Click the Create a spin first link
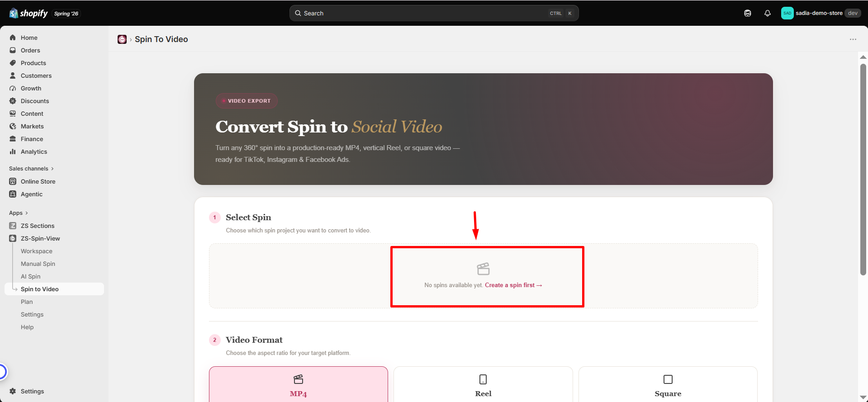Viewport: 868px width, 402px height. (x=513, y=285)
